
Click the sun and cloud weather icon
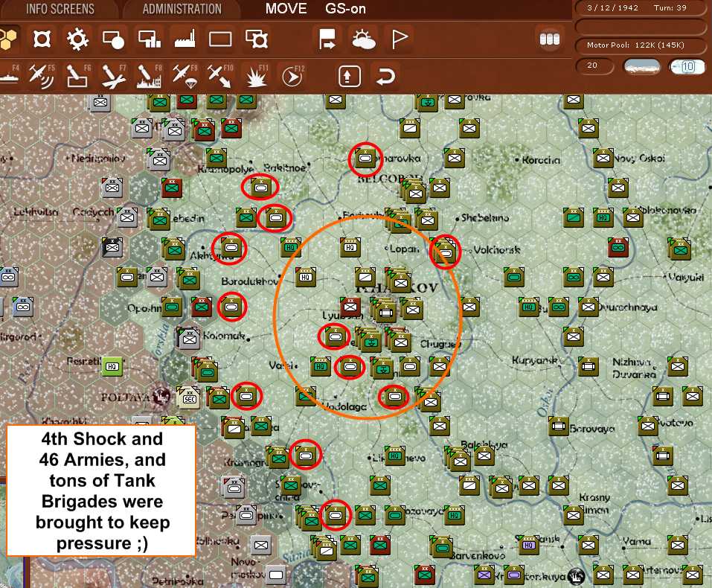tap(364, 39)
